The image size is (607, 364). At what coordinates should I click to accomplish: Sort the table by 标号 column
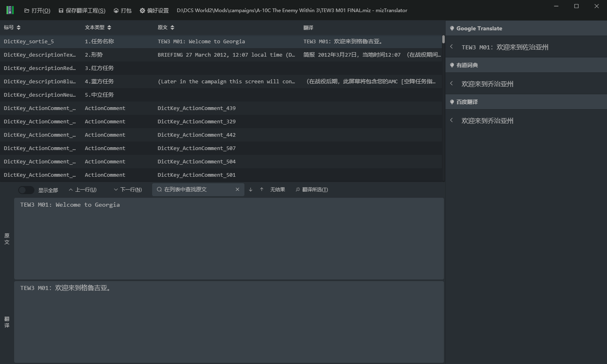pyautogui.click(x=12, y=28)
